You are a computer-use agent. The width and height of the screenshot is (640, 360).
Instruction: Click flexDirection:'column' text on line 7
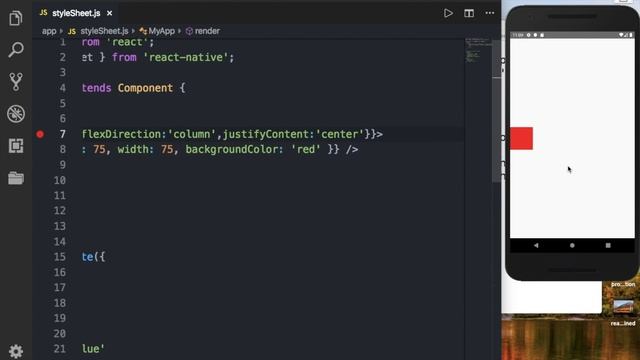click(x=148, y=134)
